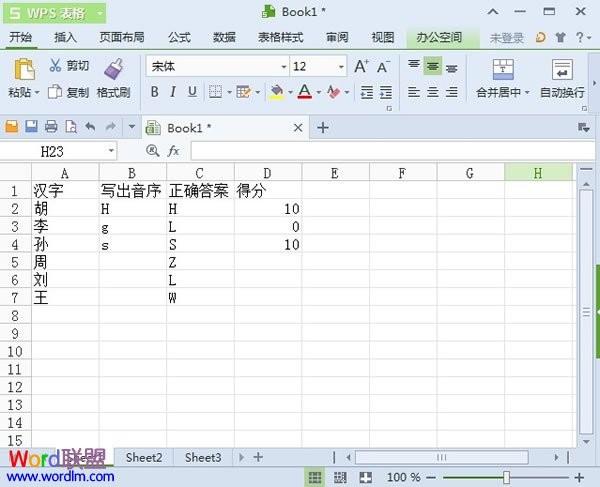600x487 pixels.
Task: Click the insert function fx icon
Action: [173, 150]
